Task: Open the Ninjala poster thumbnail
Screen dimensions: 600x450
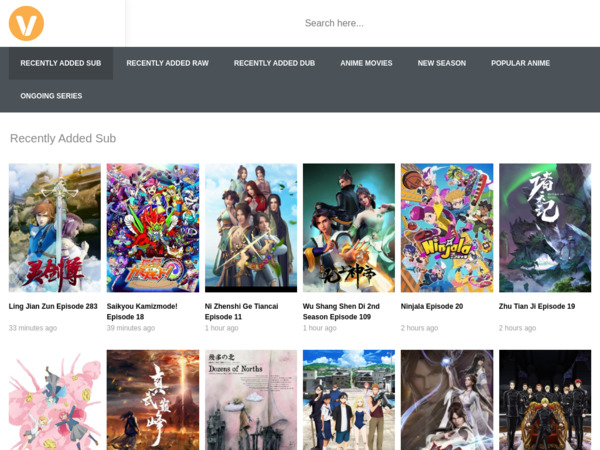Action: coord(447,228)
